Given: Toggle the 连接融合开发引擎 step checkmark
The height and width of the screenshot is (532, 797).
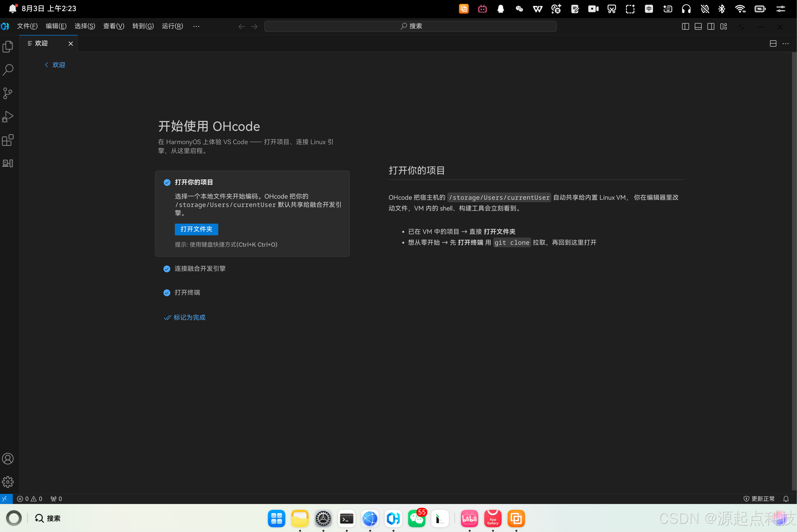Looking at the screenshot, I should coord(167,269).
